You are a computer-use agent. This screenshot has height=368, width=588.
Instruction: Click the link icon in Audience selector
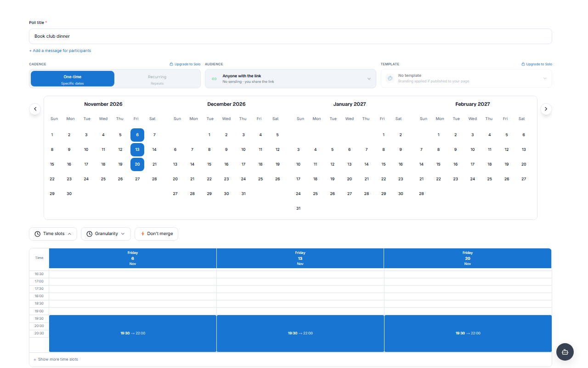(214, 79)
